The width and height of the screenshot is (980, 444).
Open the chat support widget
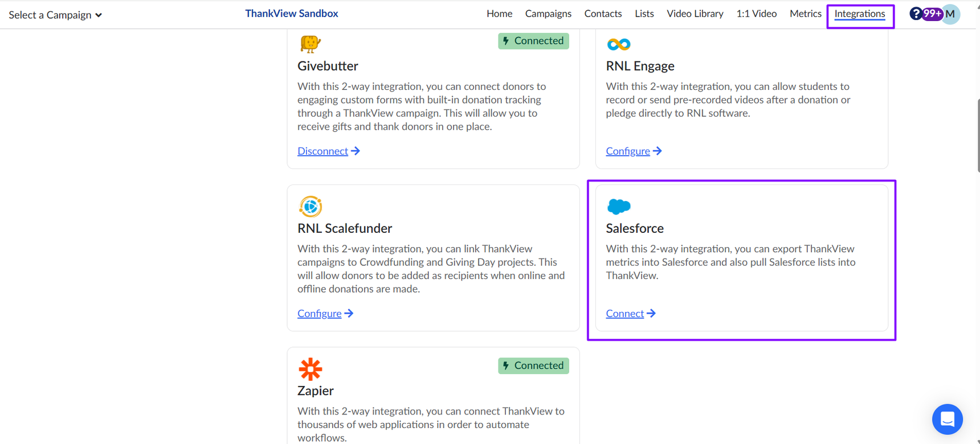(947, 419)
